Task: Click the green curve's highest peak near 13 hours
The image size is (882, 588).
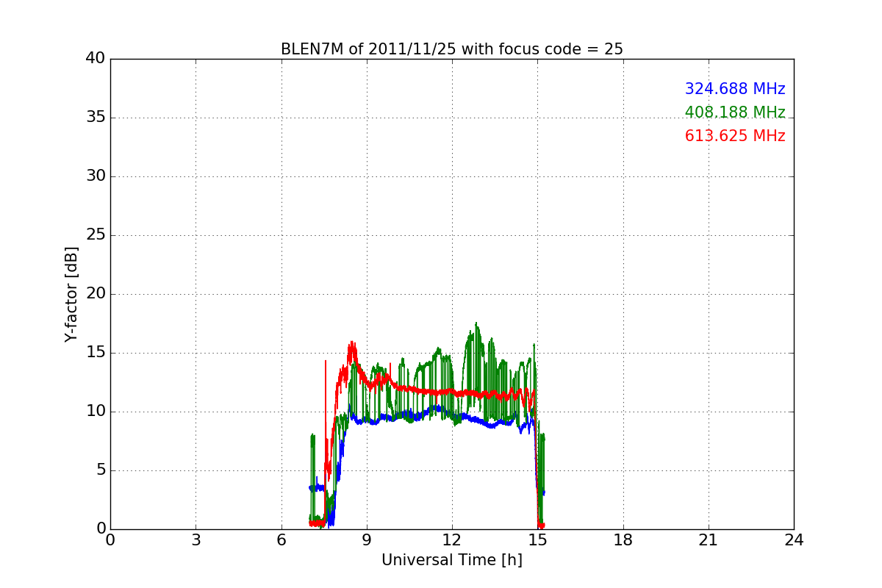Action: coord(476,324)
